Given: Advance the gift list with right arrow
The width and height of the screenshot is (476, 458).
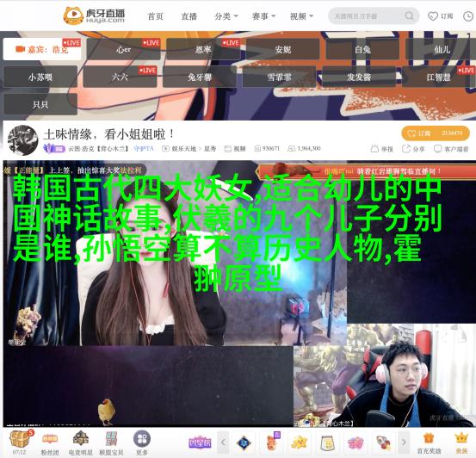Looking at the screenshot, I should [x=404, y=443].
